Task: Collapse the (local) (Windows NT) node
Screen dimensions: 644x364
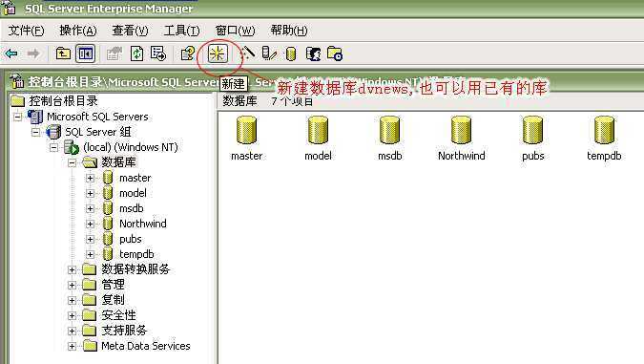Action: coord(53,147)
